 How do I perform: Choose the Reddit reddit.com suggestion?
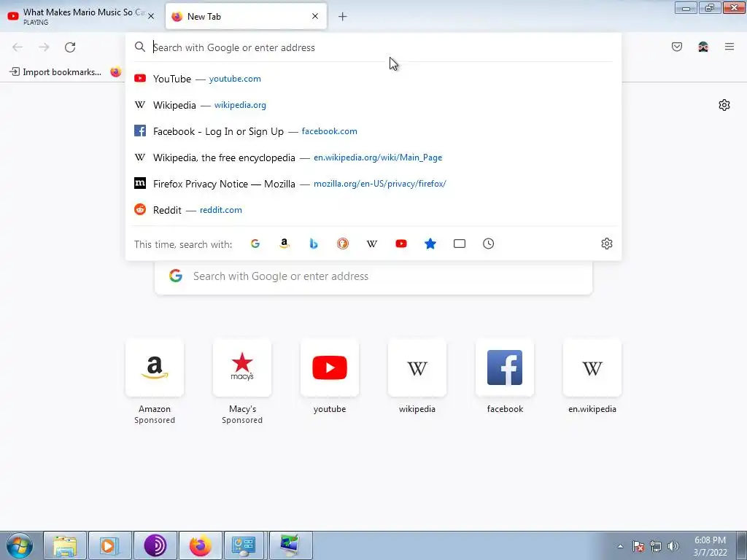coord(373,209)
